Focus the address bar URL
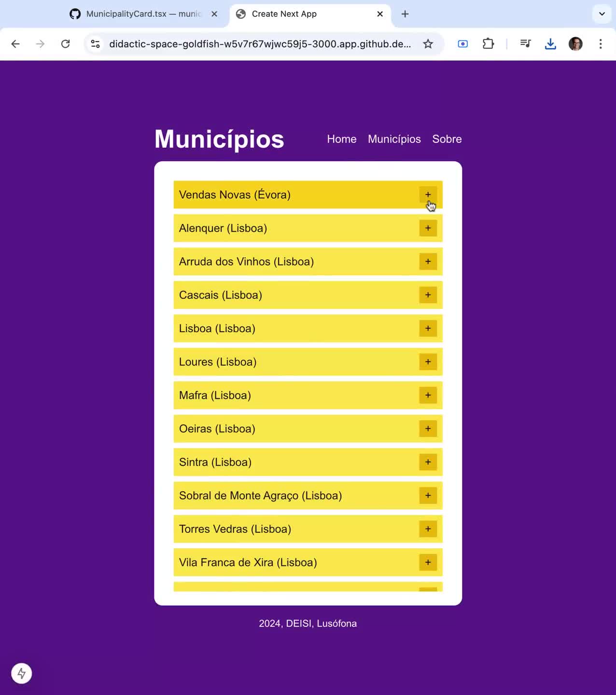The height and width of the screenshot is (695, 616). [x=260, y=44]
